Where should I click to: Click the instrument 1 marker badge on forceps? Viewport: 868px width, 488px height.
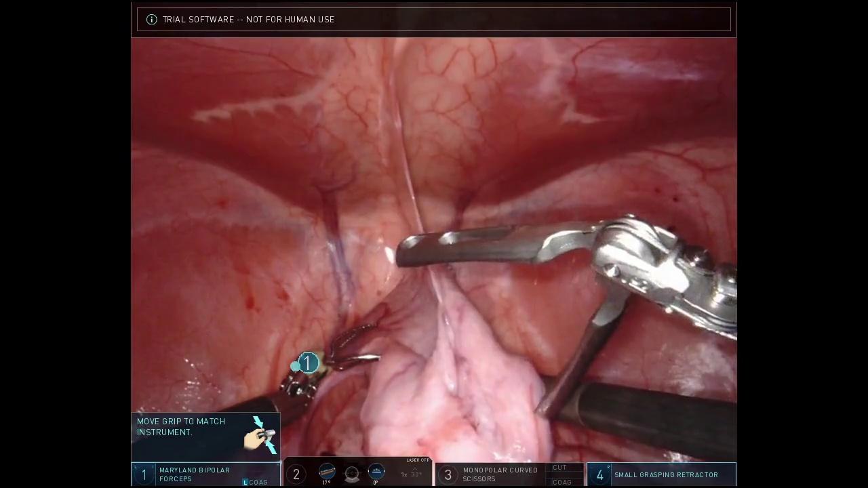point(308,363)
